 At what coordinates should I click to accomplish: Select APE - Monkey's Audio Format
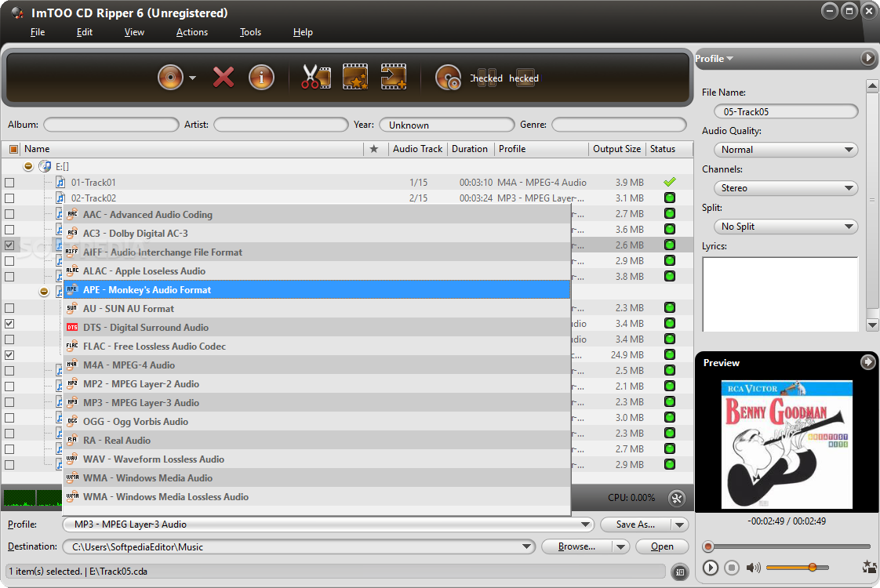(x=317, y=289)
